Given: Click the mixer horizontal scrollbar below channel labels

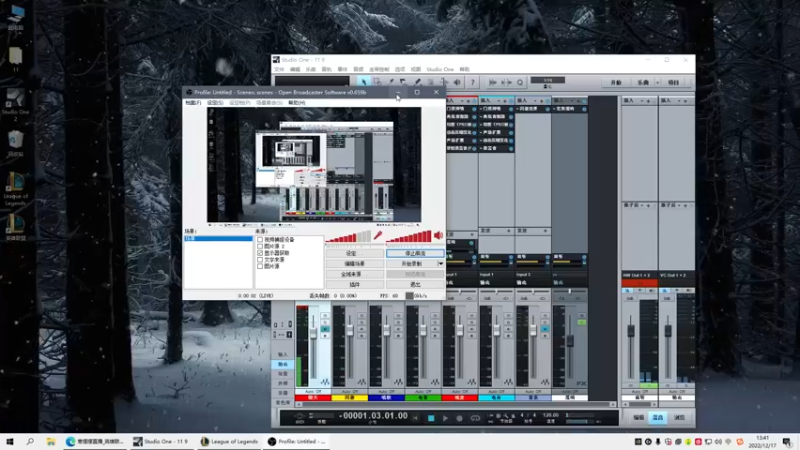Looking at the screenshot, I should (456, 404).
